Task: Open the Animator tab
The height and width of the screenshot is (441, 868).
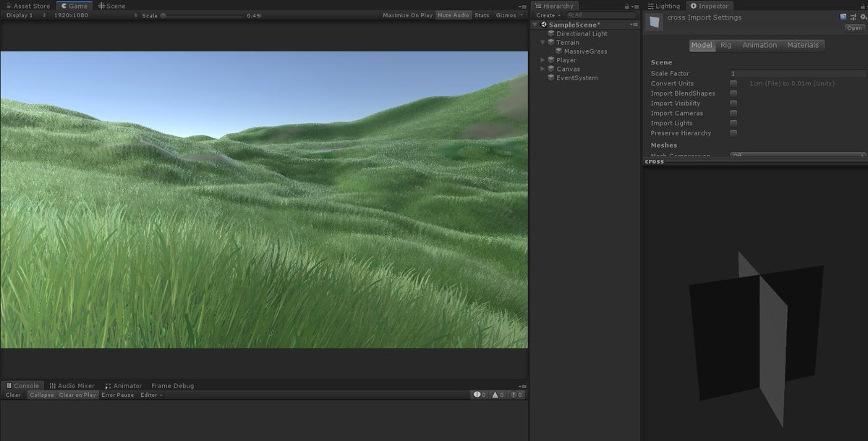Action: [123, 386]
